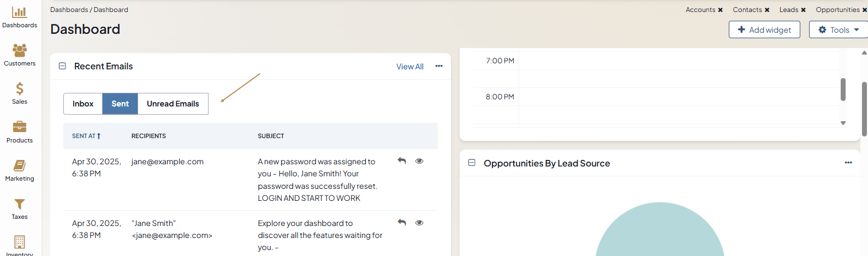View the password reset email via eye icon
The image size is (868, 256).
click(x=419, y=161)
